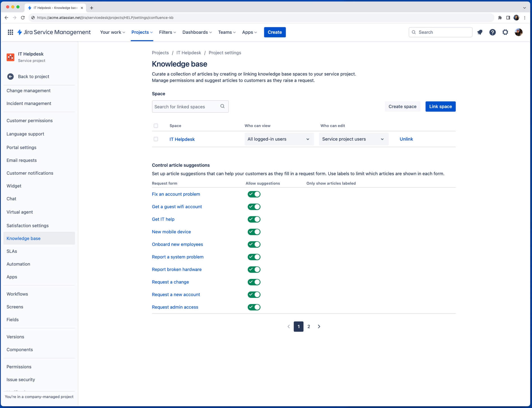Select the checkbox for the IT Helpdesk space

click(x=156, y=139)
